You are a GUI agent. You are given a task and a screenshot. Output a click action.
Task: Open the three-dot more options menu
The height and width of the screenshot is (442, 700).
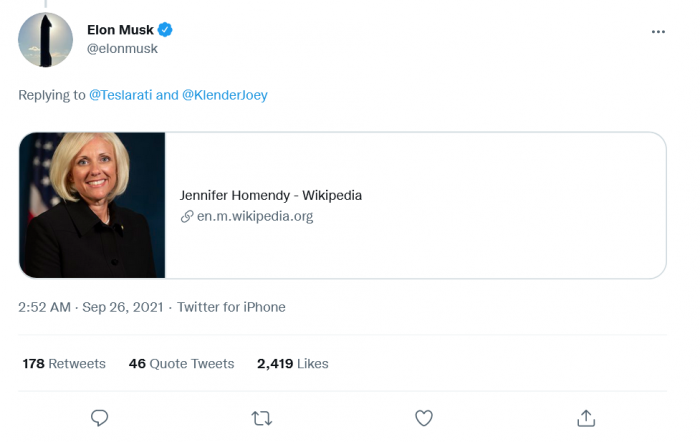pyautogui.click(x=658, y=32)
